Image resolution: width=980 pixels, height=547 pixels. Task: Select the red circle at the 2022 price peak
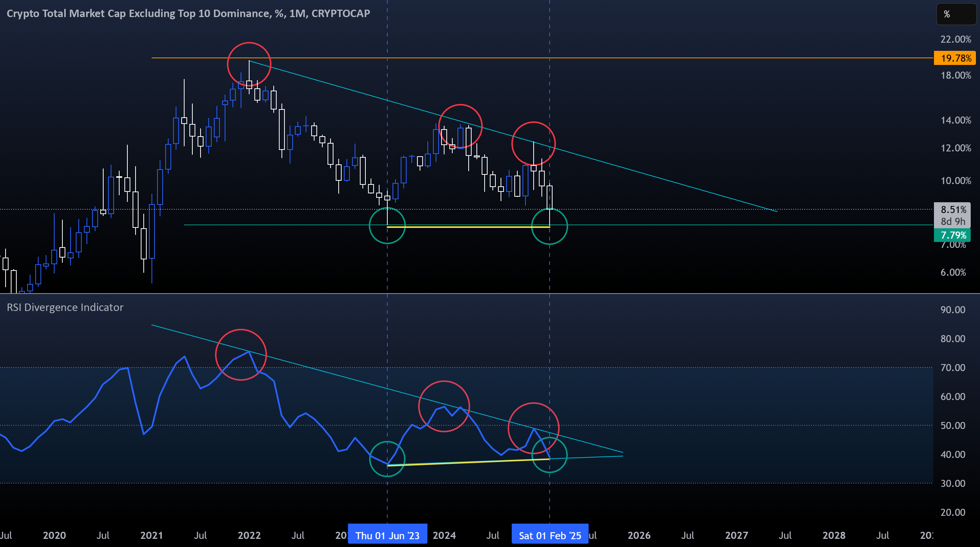(249, 64)
